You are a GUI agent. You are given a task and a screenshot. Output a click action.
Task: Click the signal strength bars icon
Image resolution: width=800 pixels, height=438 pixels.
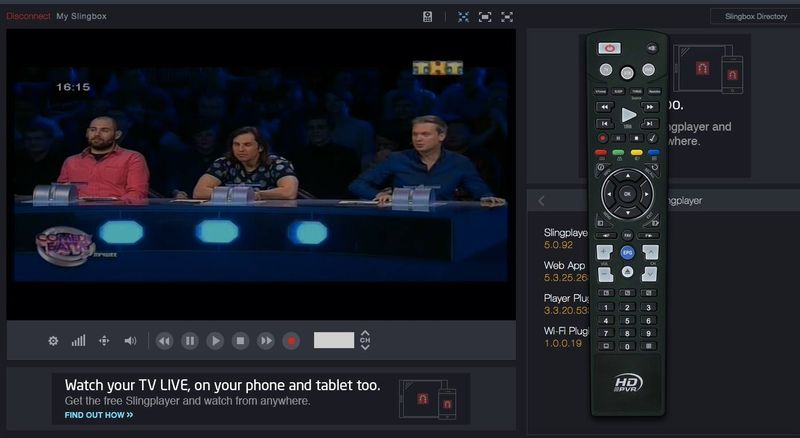coord(78,341)
